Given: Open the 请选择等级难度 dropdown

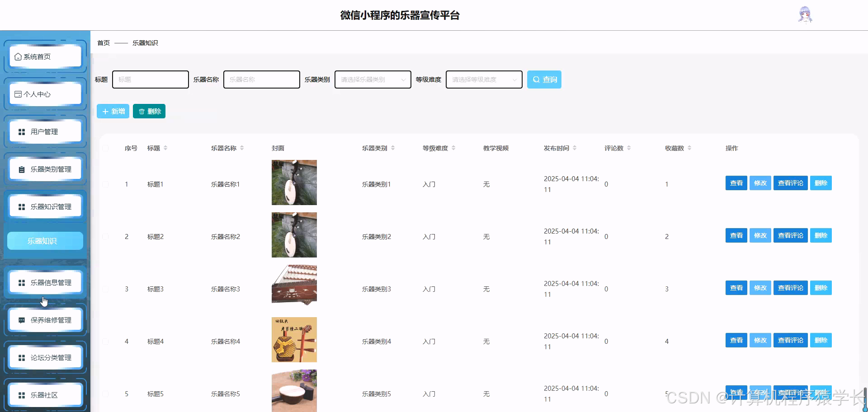Looking at the screenshot, I should click(484, 80).
